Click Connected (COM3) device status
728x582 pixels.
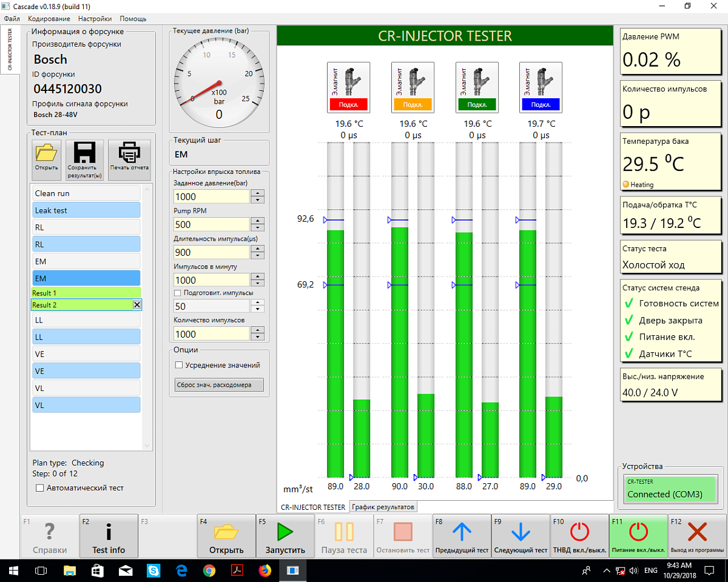[x=670, y=489]
